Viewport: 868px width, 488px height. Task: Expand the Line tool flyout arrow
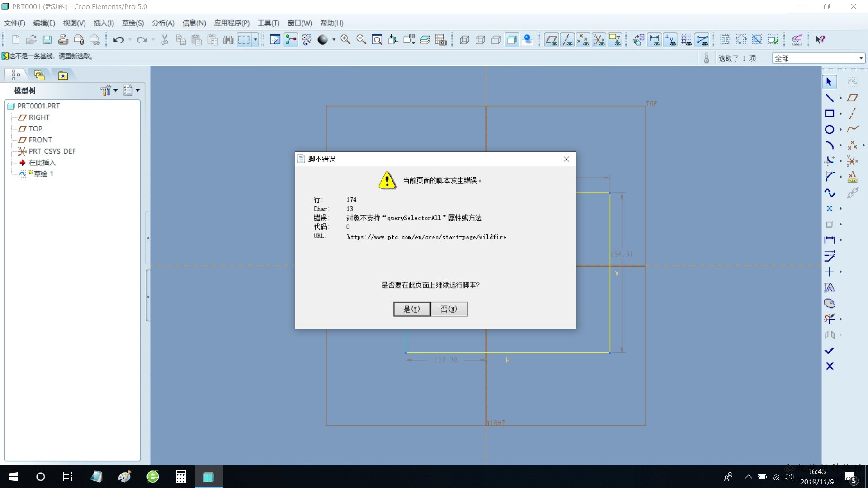point(840,98)
